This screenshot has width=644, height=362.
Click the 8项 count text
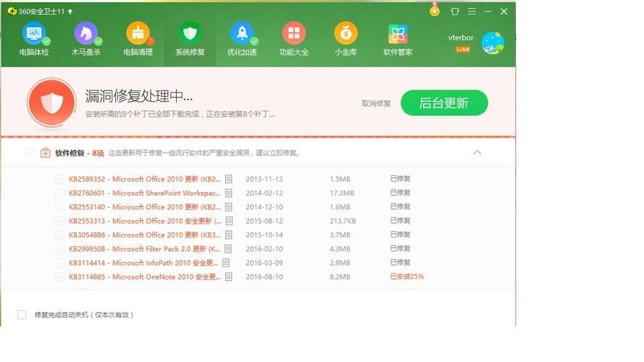point(98,153)
